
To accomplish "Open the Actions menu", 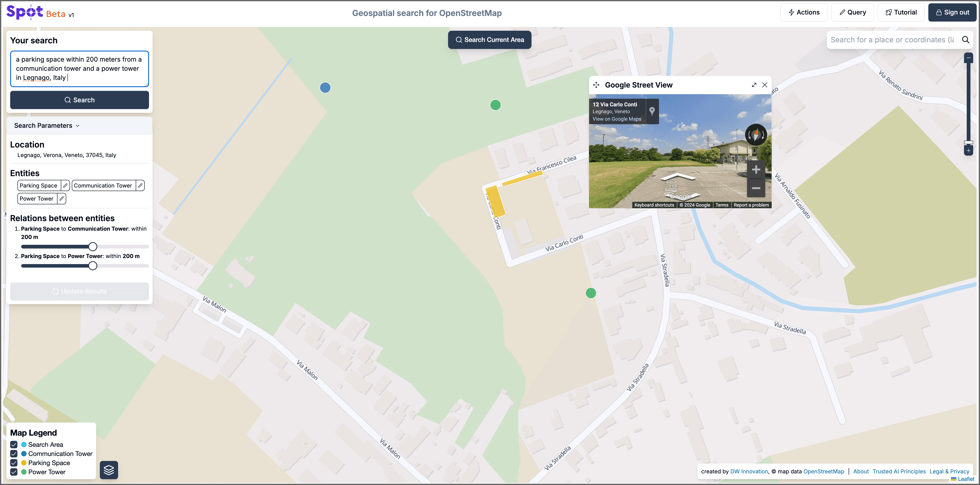I will tap(803, 12).
